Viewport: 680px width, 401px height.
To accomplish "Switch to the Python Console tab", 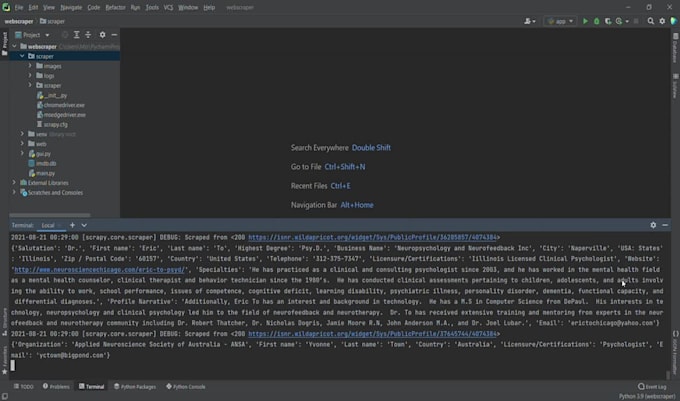I will (x=186, y=387).
